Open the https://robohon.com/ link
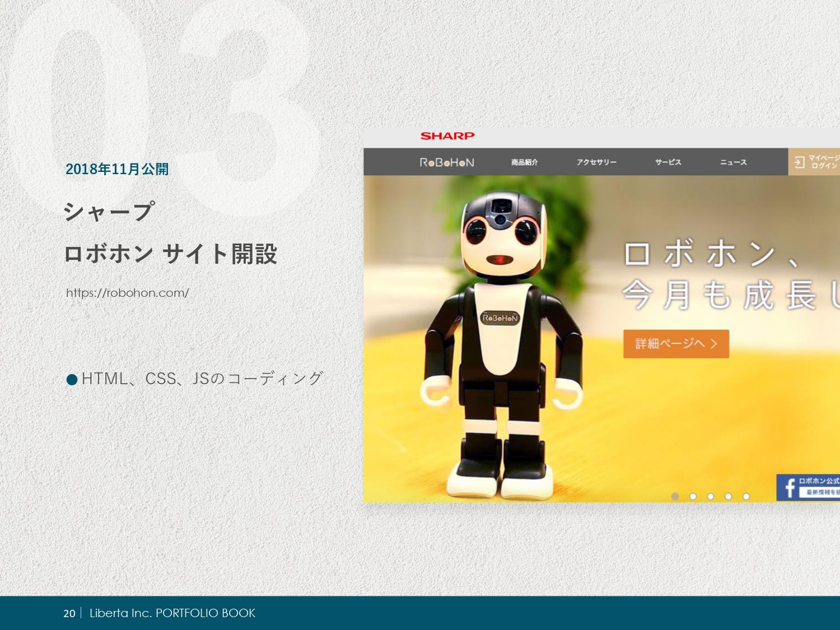 [127, 292]
